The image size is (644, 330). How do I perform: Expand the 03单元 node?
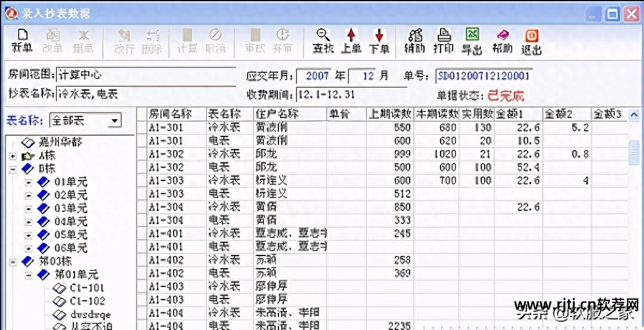(x=28, y=209)
